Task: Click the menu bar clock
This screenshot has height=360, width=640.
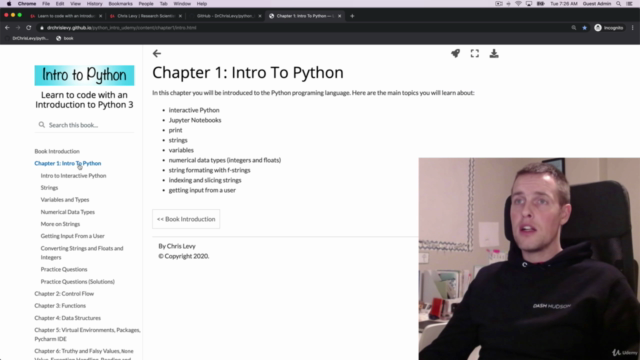Action: pos(564,4)
